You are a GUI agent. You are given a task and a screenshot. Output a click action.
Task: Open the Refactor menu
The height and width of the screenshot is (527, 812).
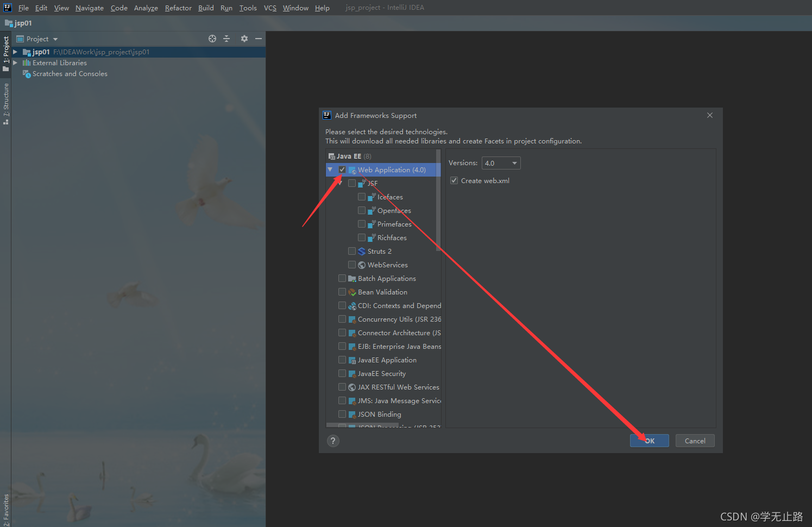coord(178,8)
